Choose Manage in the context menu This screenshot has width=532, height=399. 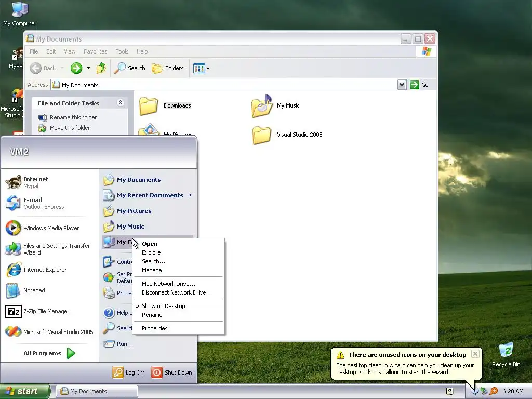(179, 270)
